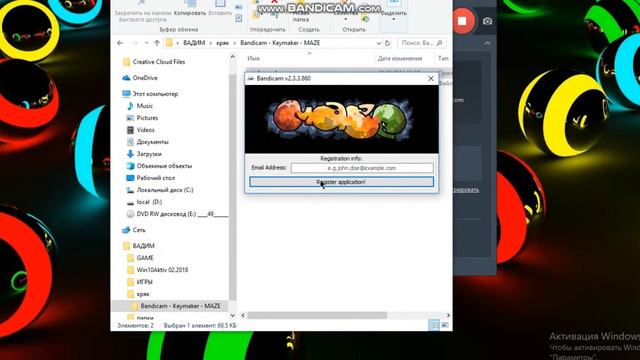Viewport: 640px width, 360px height.
Task: Click the scroll right arrow of file list
Action: click(448, 316)
